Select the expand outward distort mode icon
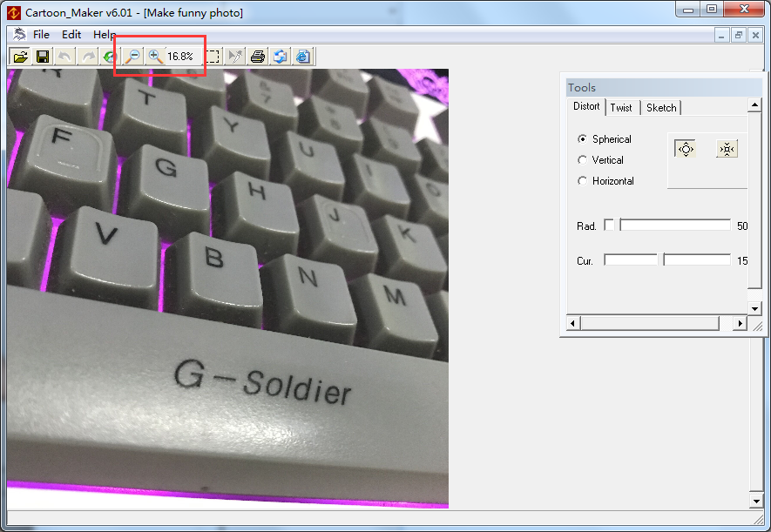This screenshot has width=771, height=532. (x=686, y=149)
